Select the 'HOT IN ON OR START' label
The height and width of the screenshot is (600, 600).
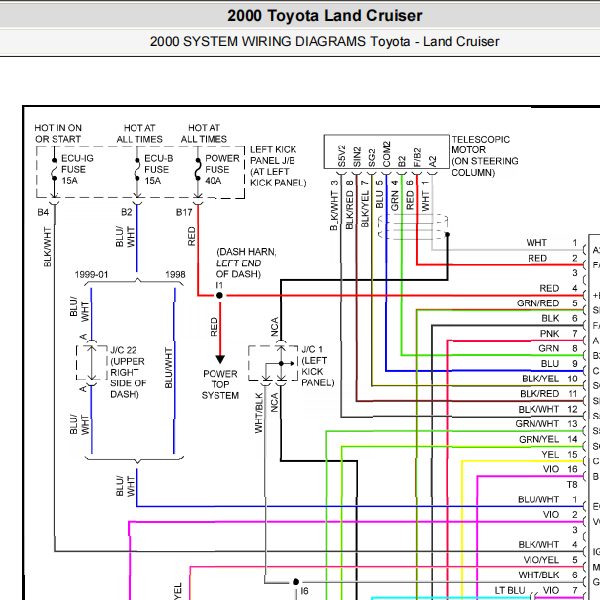click(x=58, y=134)
